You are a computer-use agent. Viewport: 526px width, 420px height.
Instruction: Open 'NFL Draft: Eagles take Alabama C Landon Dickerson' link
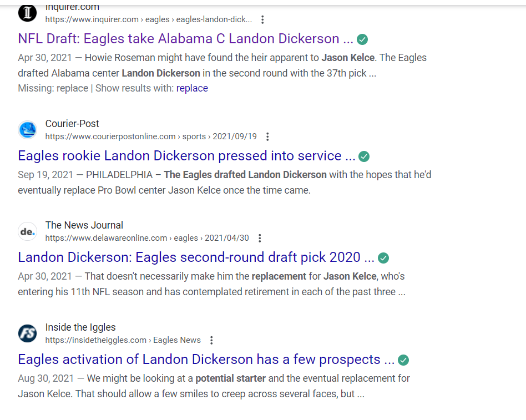coord(185,39)
